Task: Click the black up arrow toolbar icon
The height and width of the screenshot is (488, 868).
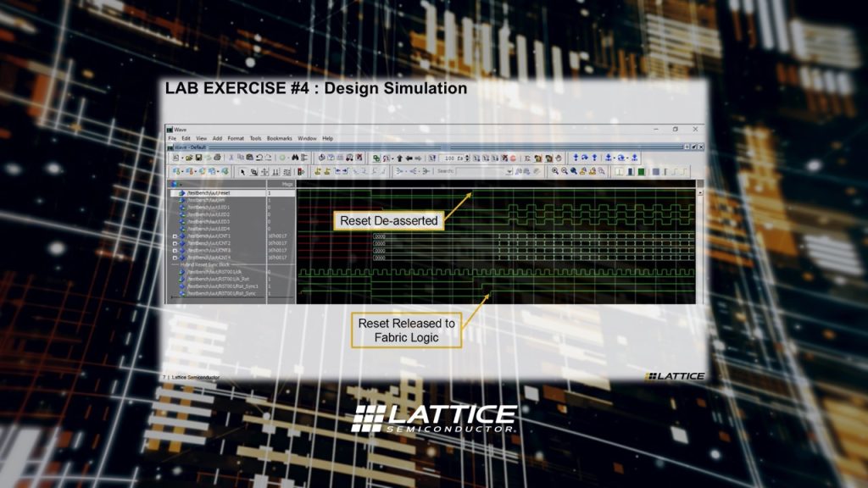Action: click(x=400, y=158)
